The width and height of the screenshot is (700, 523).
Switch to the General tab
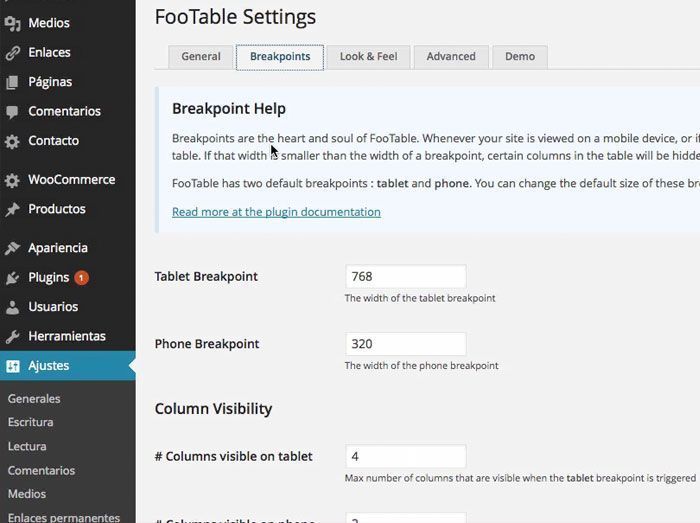click(x=201, y=57)
